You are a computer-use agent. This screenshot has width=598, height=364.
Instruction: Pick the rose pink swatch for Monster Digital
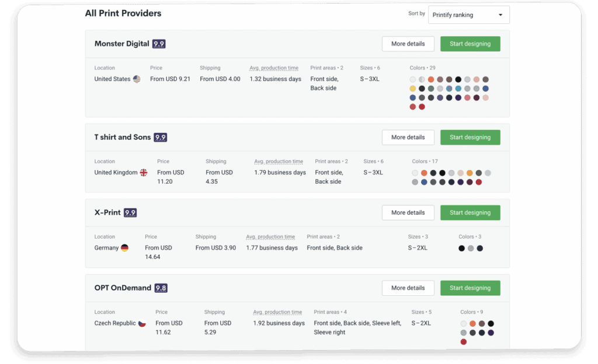(x=467, y=98)
